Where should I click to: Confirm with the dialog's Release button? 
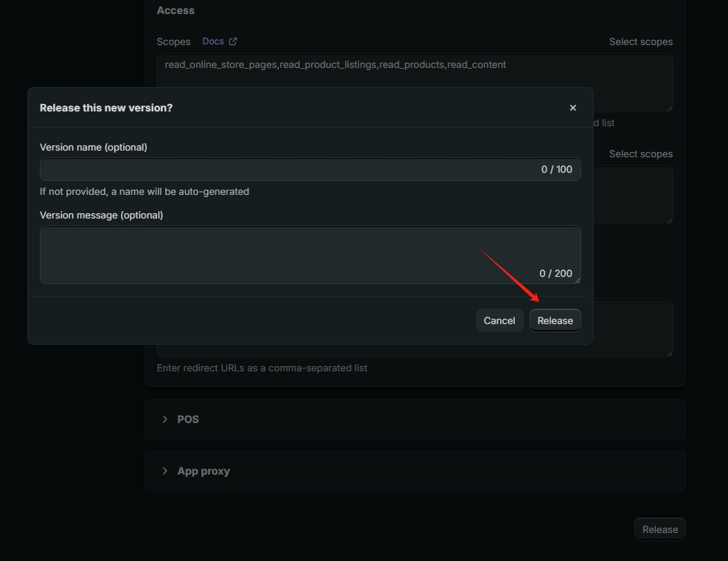pyautogui.click(x=555, y=320)
